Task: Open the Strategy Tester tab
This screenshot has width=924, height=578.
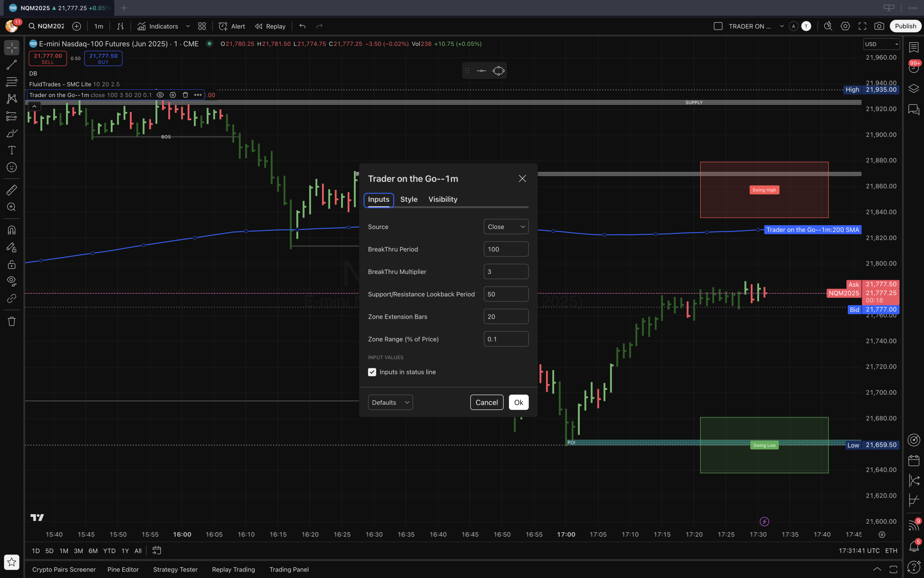Action: click(x=175, y=569)
